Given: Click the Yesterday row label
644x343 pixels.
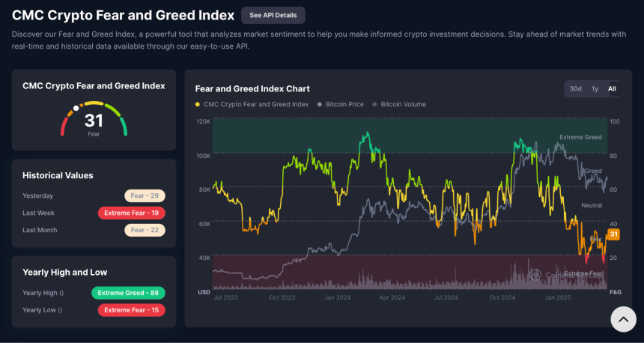Looking at the screenshot, I should pos(37,196).
